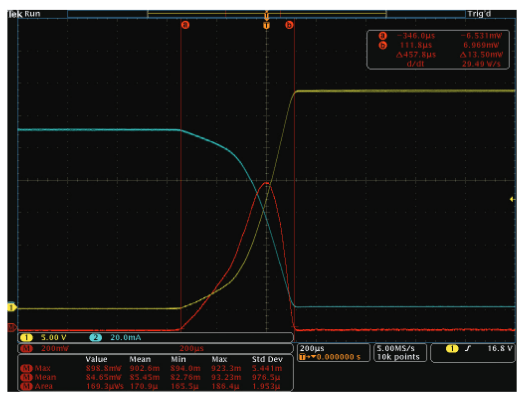Click the 6.969mW cursor b power readout
Viewport: 523px width, 399px height.
(x=481, y=45)
